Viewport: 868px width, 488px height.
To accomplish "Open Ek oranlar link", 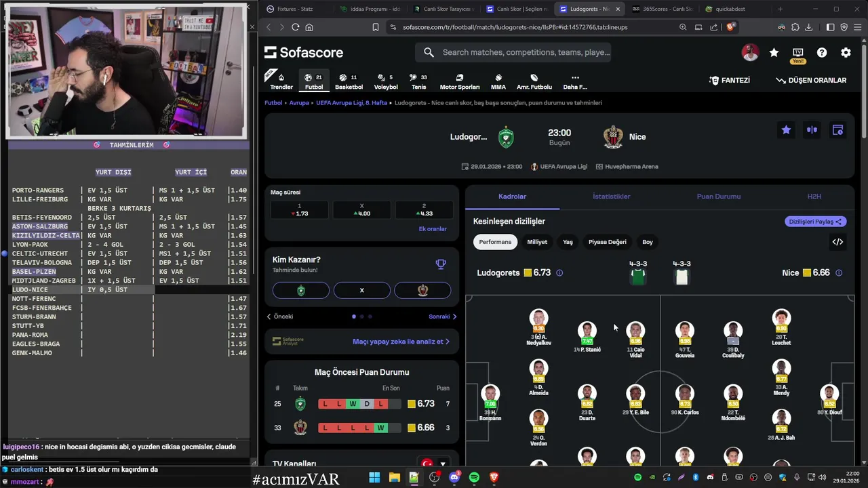I will (433, 229).
